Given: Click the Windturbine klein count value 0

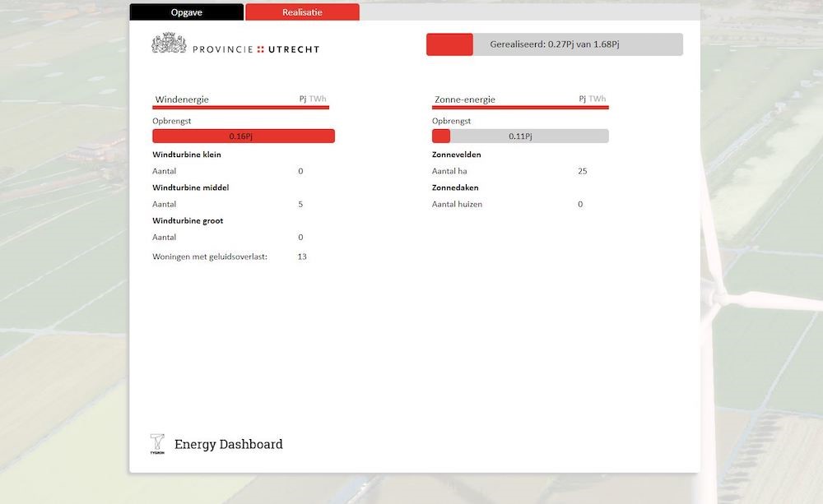Looking at the screenshot, I should pyautogui.click(x=300, y=171).
